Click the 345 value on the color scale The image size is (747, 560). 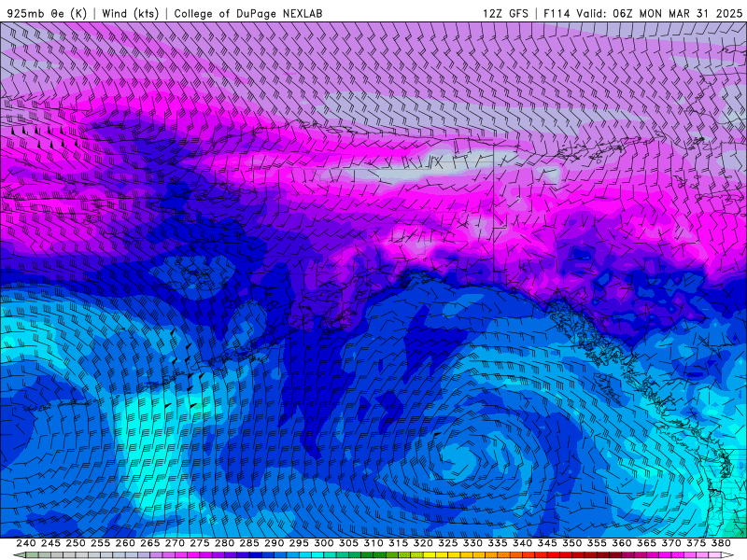[547, 543]
